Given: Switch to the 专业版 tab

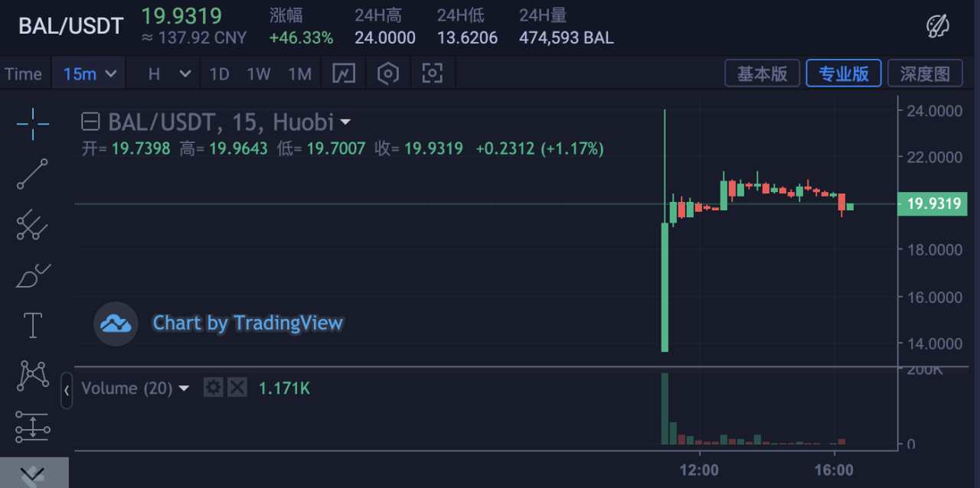Looking at the screenshot, I should (x=844, y=73).
